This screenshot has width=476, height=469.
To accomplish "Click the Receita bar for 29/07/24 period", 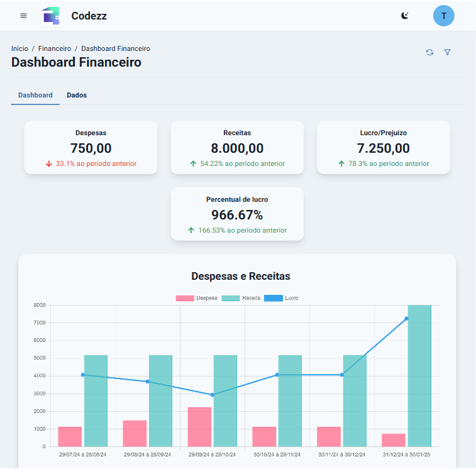I will point(96,400).
